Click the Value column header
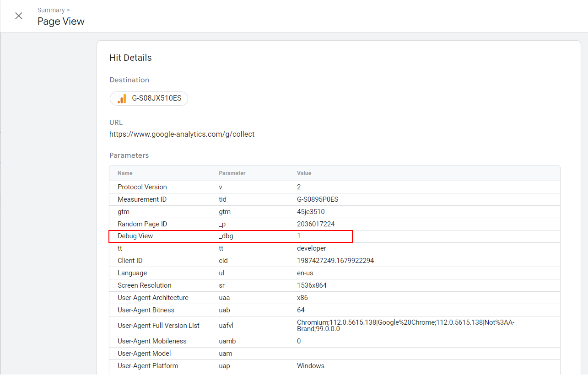The width and height of the screenshot is (588, 375). 304,173
